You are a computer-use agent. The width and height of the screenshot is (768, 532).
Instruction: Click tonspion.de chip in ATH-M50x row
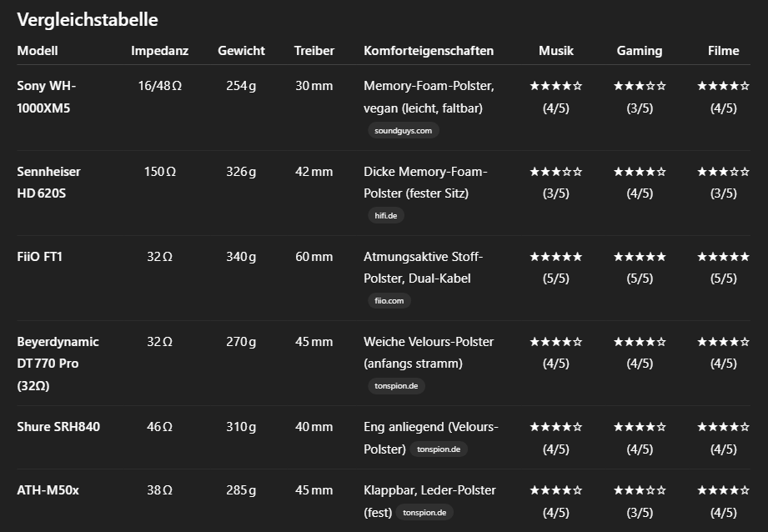click(424, 513)
